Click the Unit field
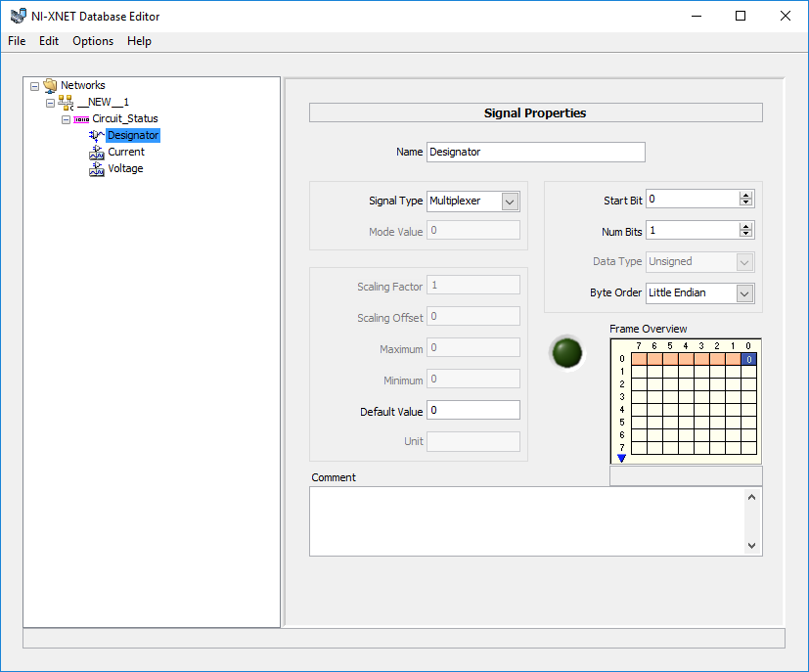Viewport: 809px width, 672px height. (x=473, y=441)
